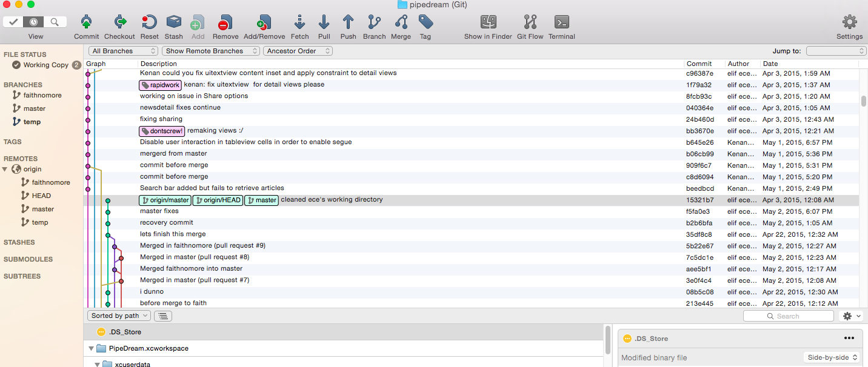This screenshot has height=367, width=868.
Task: Toggle the log history clock view
Action: coord(34,22)
